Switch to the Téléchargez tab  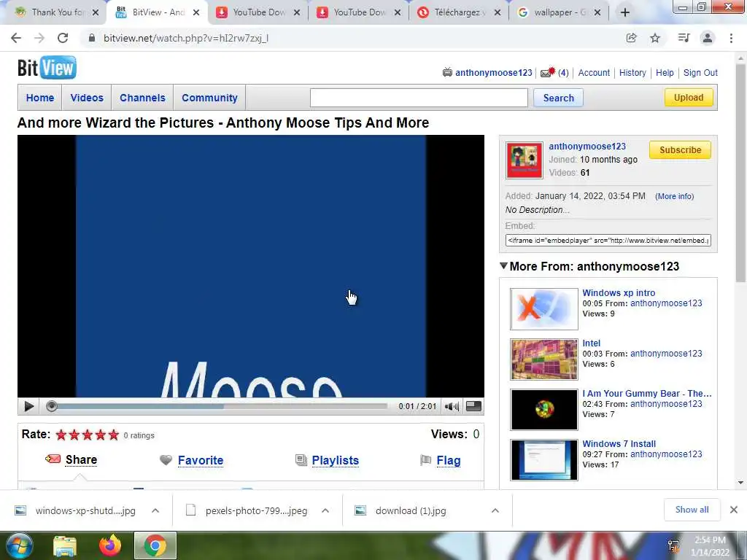pos(457,12)
